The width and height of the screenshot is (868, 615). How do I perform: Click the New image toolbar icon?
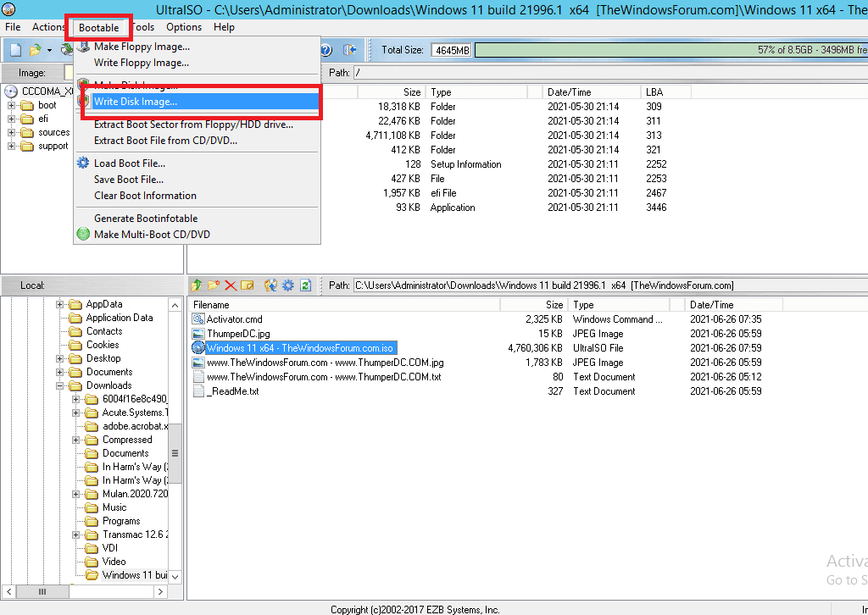pos(16,50)
